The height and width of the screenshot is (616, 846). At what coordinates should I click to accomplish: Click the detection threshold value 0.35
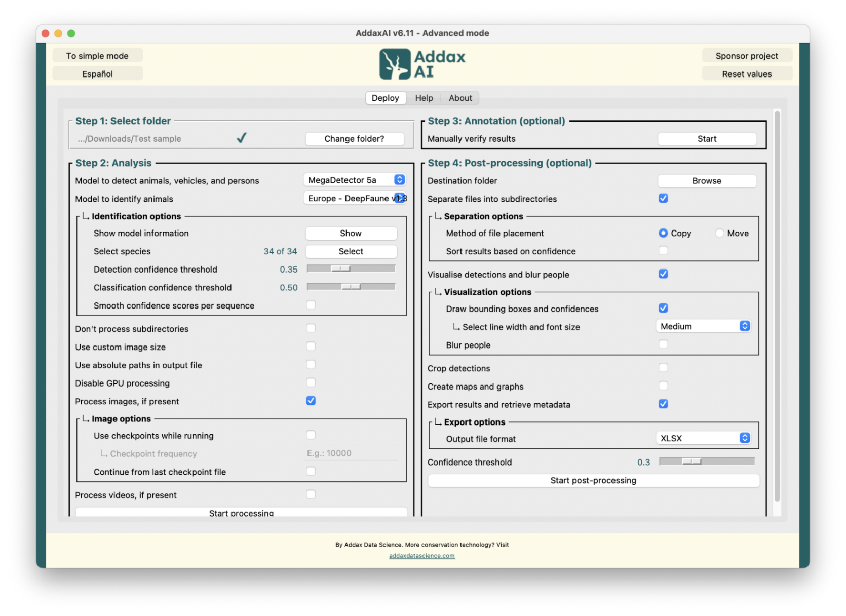click(288, 269)
